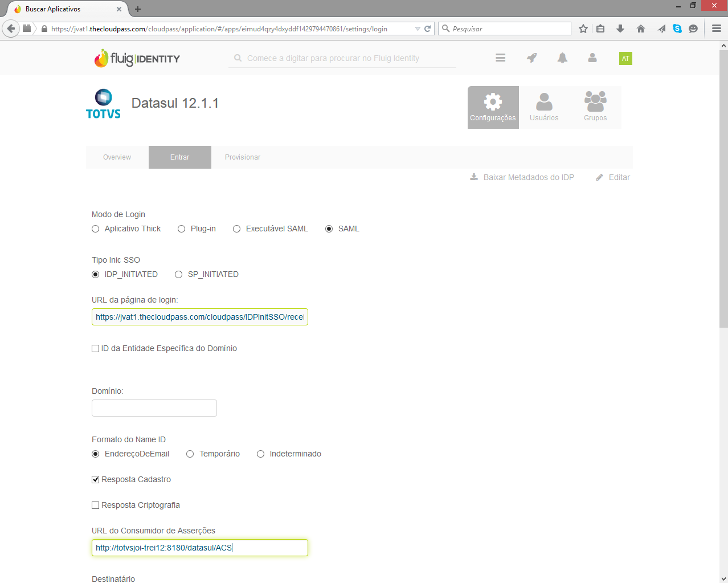Click the pencil icon beside Editar
The width and height of the screenshot is (728, 583).
[x=599, y=177]
